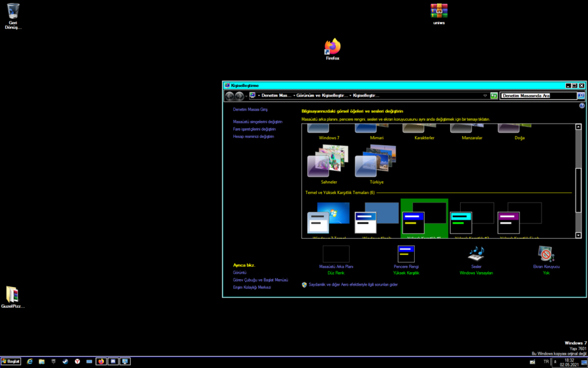Open Erişim Kolaylığı Merkezi link
The height and width of the screenshot is (368, 588).
tap(252, 288)
